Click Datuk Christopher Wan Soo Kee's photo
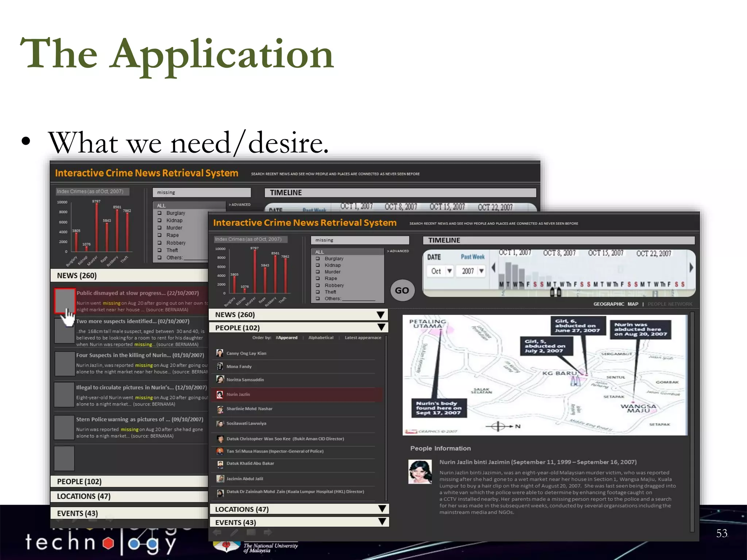 [x=220, y=439]
